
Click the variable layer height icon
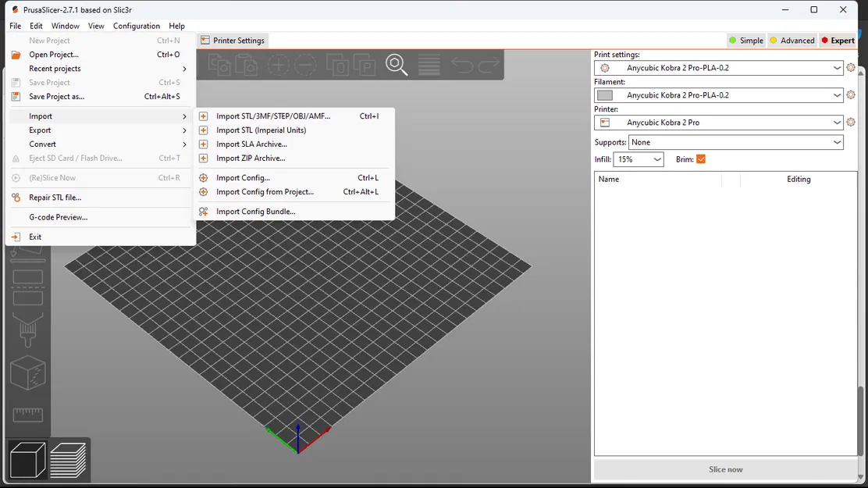(429, 65)
